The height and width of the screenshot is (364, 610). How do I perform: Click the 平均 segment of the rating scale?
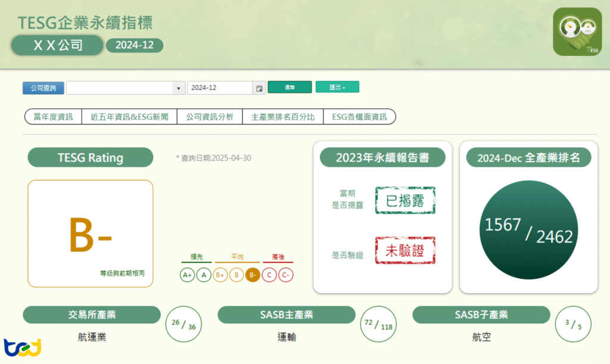point(237,256)
